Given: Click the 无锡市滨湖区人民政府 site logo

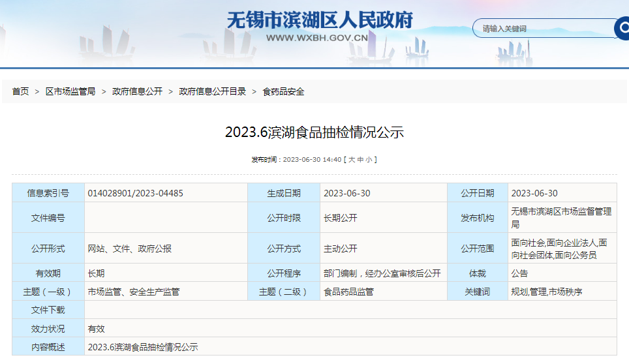Looking at the screenshot, I should [x=320, y=20].
